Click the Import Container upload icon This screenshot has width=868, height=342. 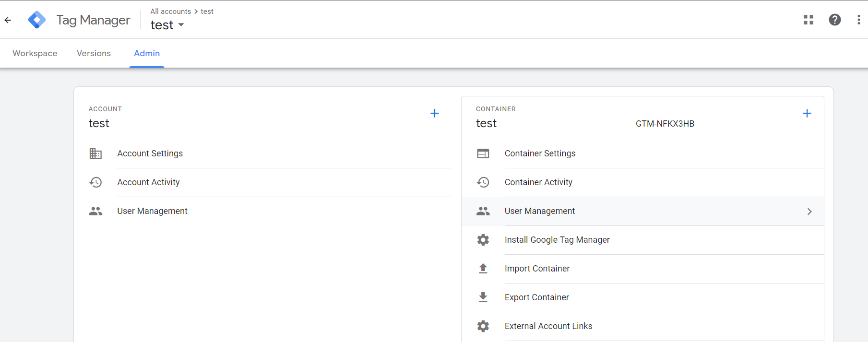tap(483, 269)
